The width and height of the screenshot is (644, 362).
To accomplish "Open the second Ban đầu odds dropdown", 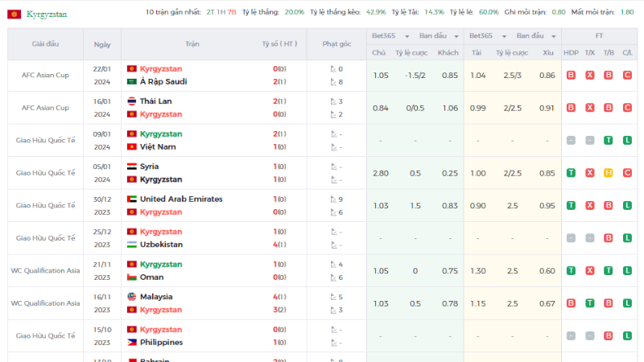I will coord(536,36).
